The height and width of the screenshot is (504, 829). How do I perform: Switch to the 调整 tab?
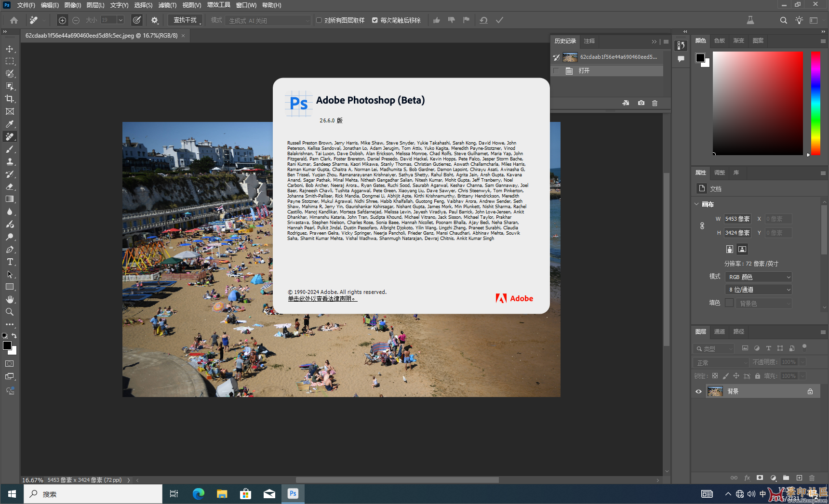tap(720, 172)
